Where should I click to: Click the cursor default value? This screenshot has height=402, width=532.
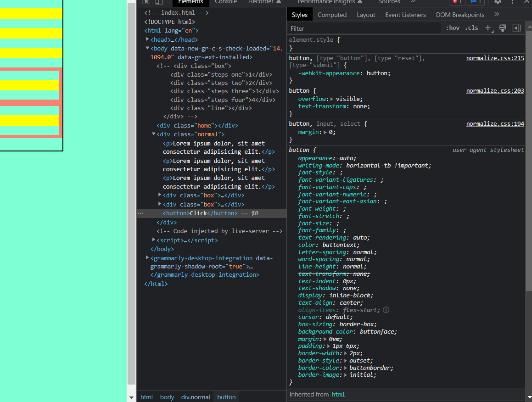[338, 317]
